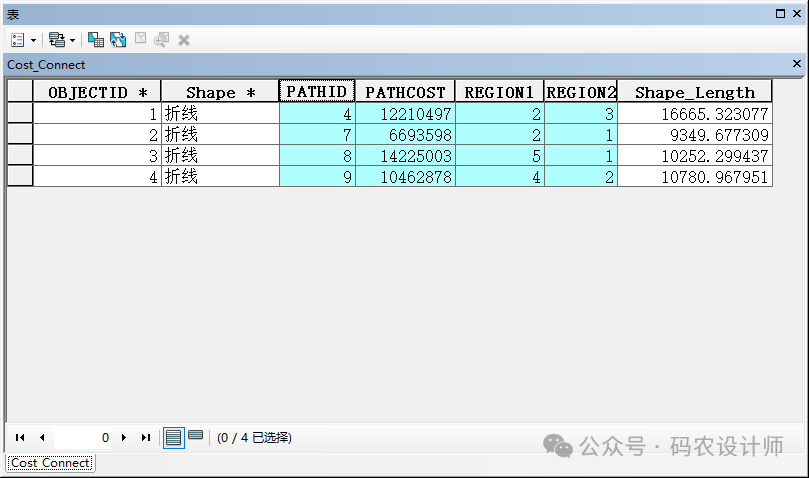The height and width of the screenshot is (478, 809).
Task: Expand the Related Tables dropdown arrow
Action: click(x=72, y=40)
